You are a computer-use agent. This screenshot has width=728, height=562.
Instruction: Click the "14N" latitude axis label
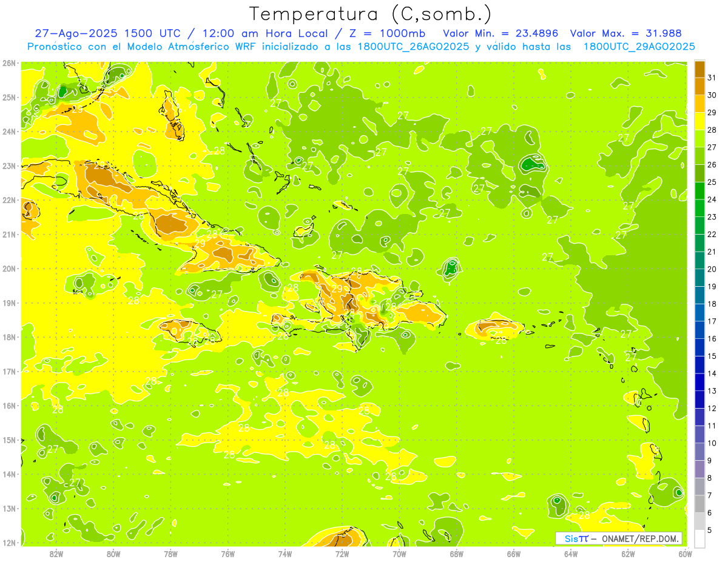[8, 474]
